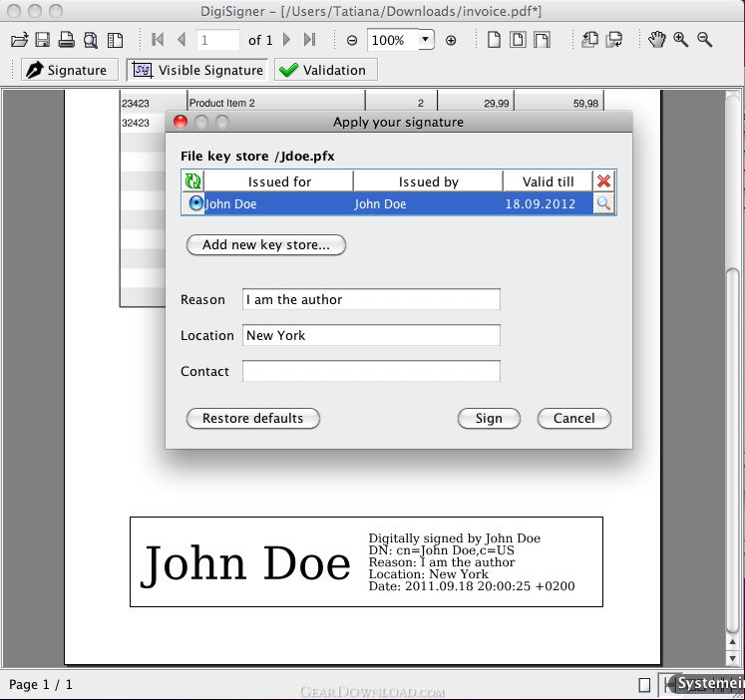Go to previous page arrow
This screenshot has height=700, width=745.
[182, 40]
